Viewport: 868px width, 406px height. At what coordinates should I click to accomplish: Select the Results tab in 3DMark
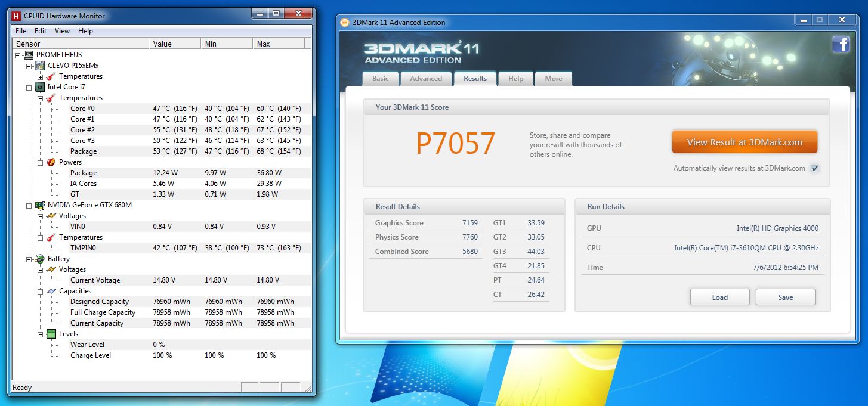coord(475,79)
